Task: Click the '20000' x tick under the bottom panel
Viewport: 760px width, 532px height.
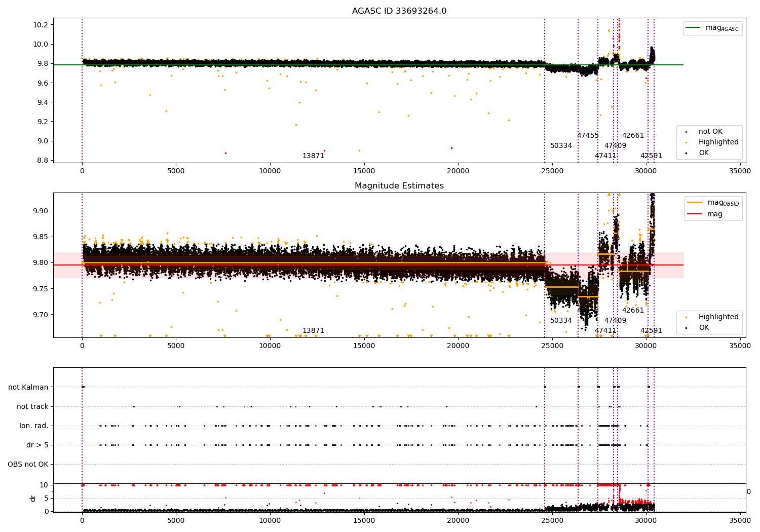Action: [458, 520]
